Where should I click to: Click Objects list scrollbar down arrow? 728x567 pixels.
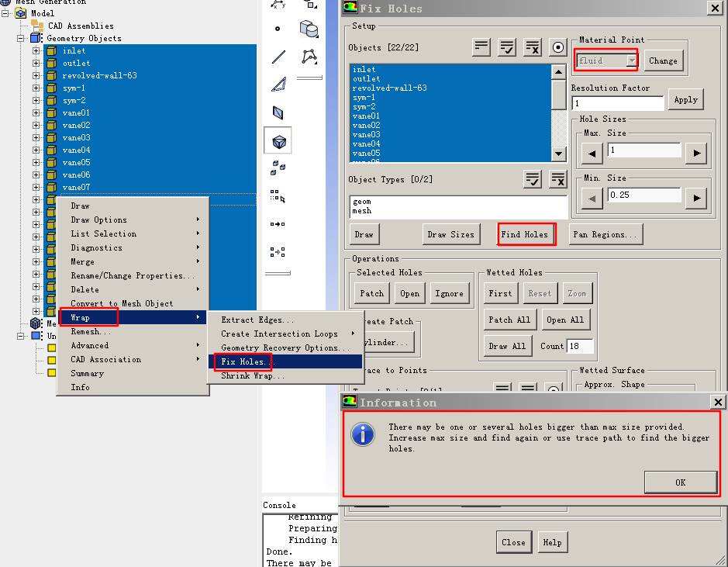coord(558,154)
